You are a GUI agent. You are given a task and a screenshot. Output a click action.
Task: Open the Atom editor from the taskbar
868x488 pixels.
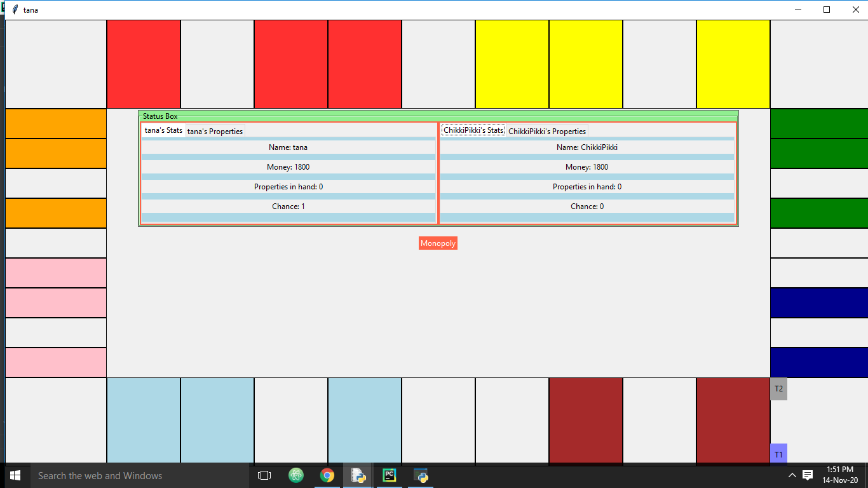coord(295,475)
